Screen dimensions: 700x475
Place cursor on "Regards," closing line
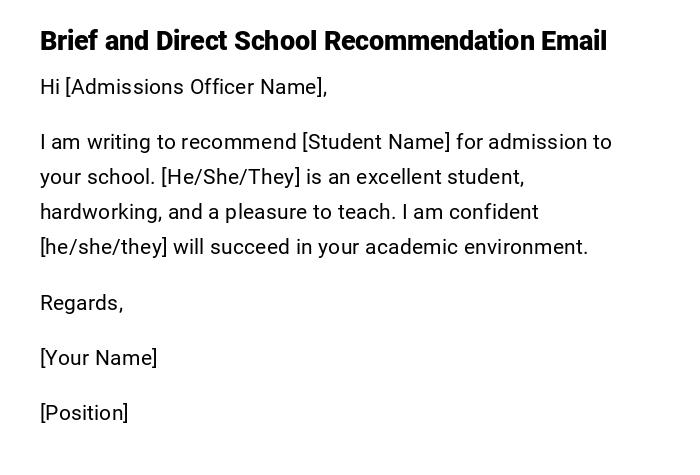pyautogui.click(x=81, y=303)
